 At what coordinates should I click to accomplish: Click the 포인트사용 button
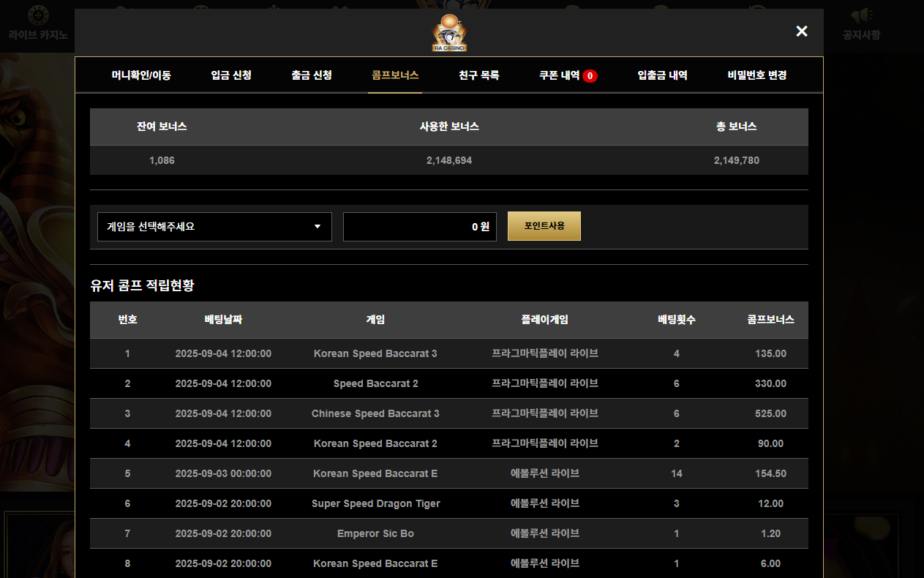[x=544, y=226]
